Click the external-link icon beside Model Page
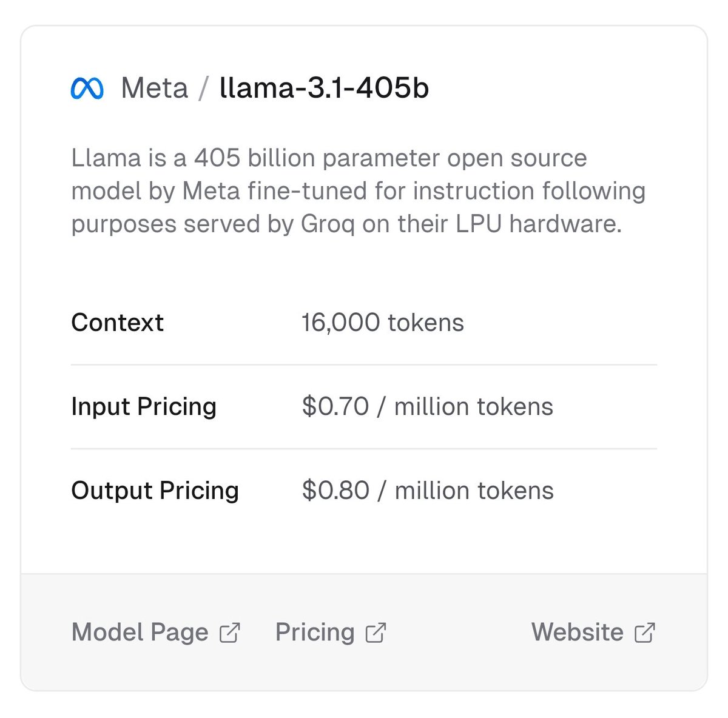This screenshot has width=728, height=718. (230, 632)
